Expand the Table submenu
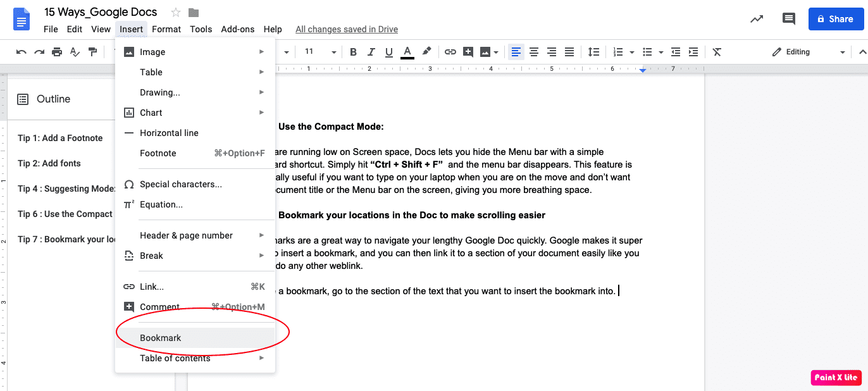The width and height of the screenshot is (868, 391). click(195, 72)
